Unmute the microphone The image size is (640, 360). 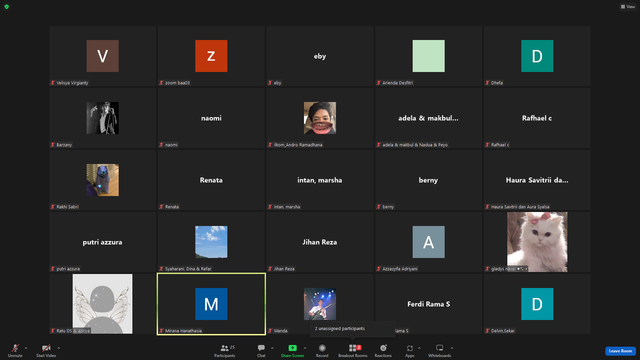click(15, 350)
